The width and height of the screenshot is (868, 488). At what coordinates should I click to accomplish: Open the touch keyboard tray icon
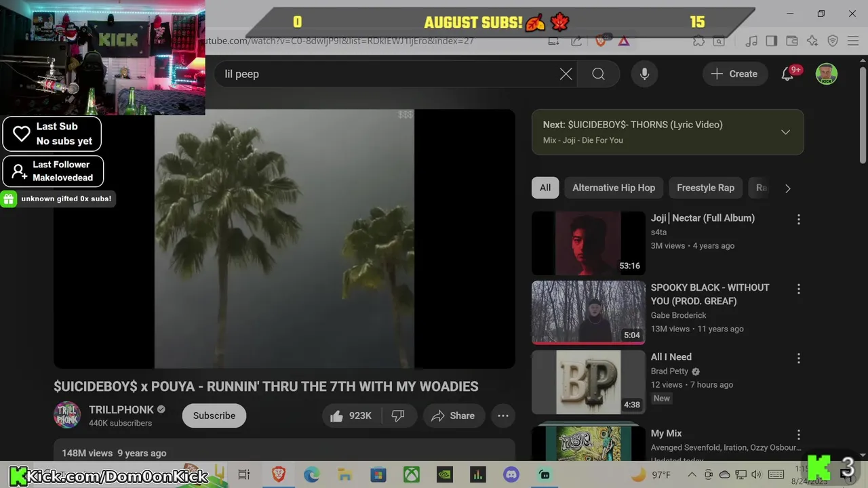(x=776, y=474)
